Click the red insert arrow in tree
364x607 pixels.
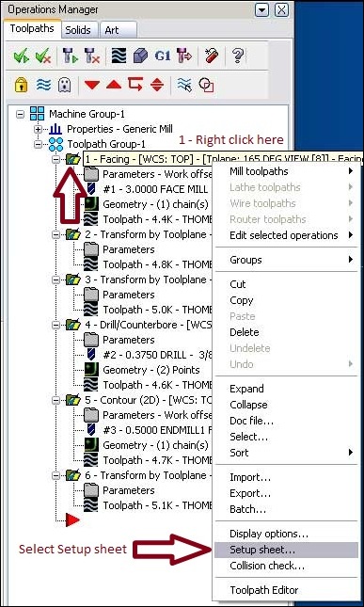71,520
